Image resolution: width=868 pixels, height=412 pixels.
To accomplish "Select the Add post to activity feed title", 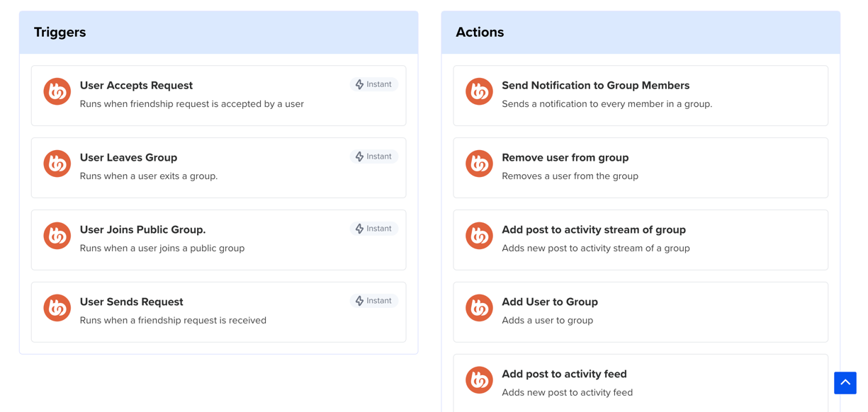I will (x=564, y=374).
